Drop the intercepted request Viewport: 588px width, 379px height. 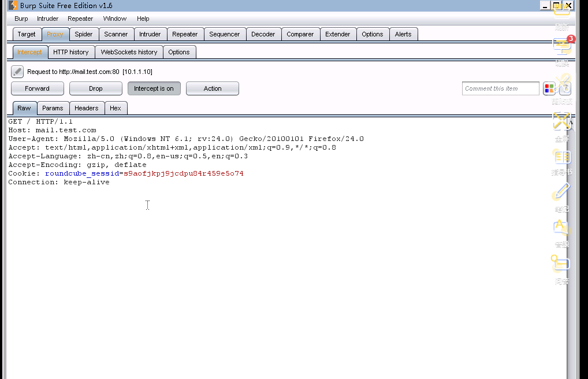pyautogui.click(x=96, y=88)
